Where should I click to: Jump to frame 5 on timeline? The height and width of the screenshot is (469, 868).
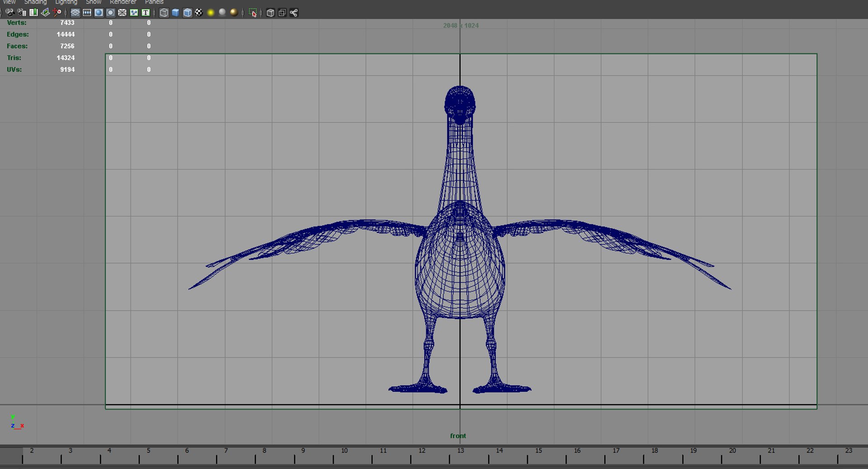point(148,450)
